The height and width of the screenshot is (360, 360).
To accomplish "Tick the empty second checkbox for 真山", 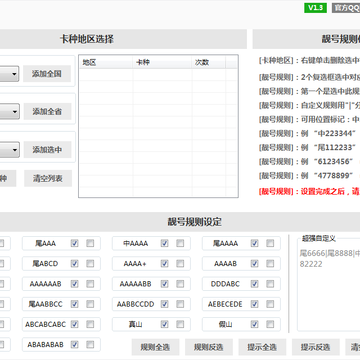I will 180,324.
